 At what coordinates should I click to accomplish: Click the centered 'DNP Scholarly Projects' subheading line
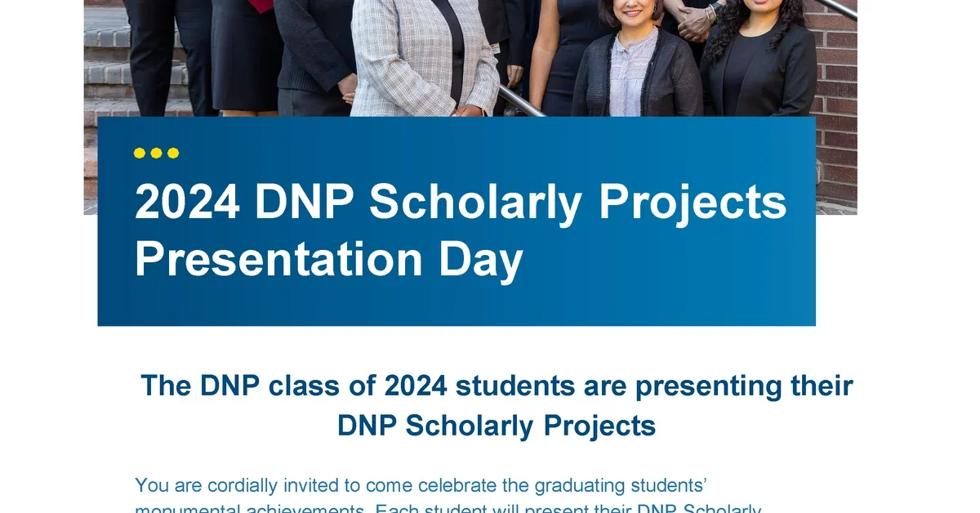[x=497, y=426]
